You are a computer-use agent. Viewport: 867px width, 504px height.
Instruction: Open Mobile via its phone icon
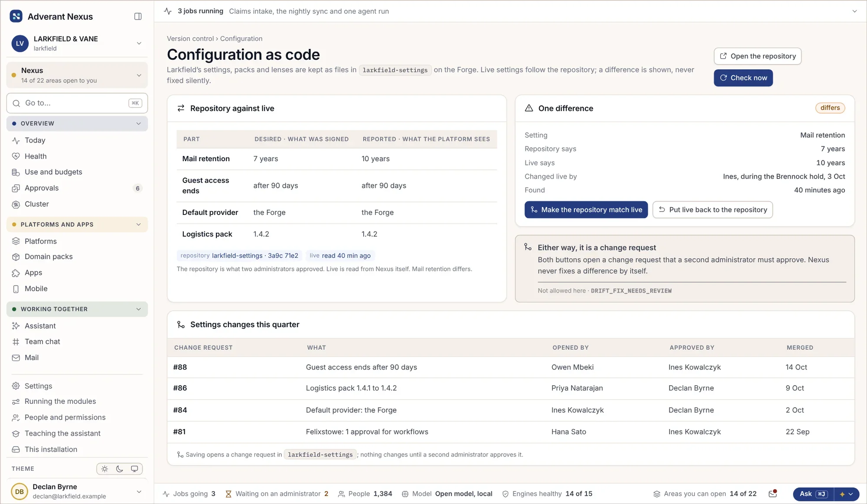tap(16, 289)
